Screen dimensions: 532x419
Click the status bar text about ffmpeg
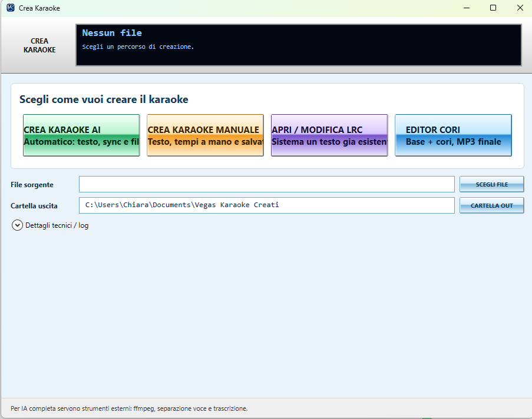(129, 408)
